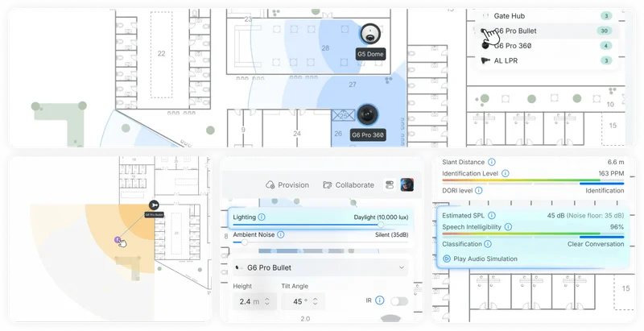644x331 pixels.
Task: Click the 'Daylight (10,000 lux)' value
Action: [x=381, y=217]
